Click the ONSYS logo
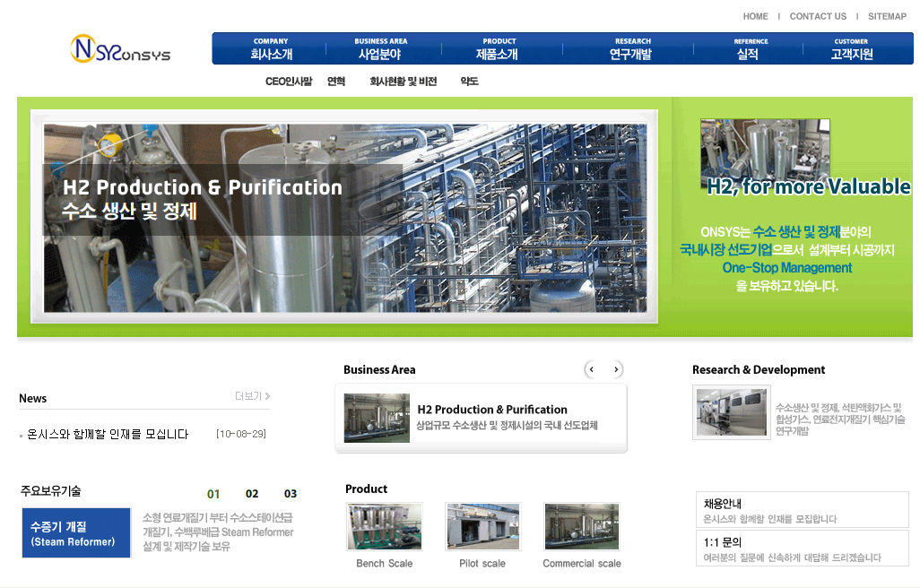Screen dimensions: 920x588 point(120,48)
